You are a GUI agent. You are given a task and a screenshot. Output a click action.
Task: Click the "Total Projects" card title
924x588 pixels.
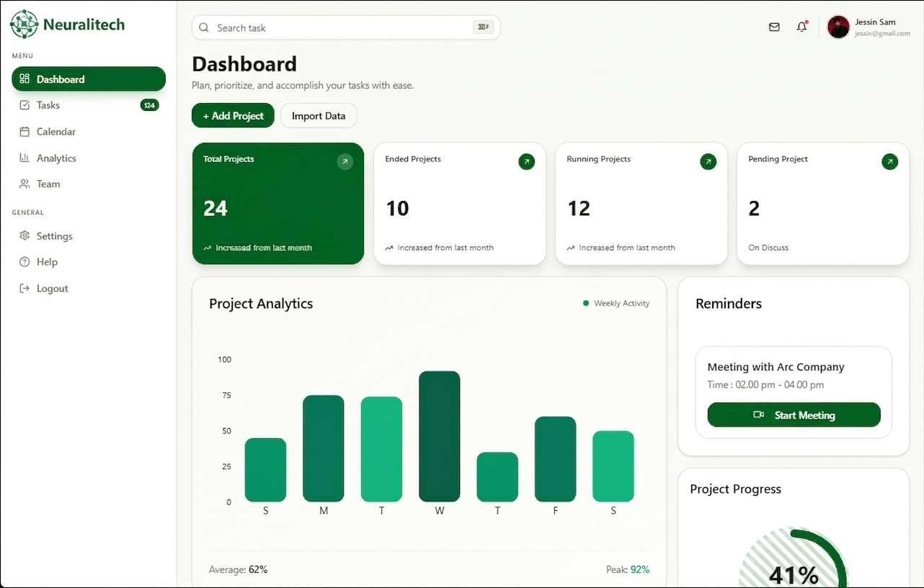(228, 159)
